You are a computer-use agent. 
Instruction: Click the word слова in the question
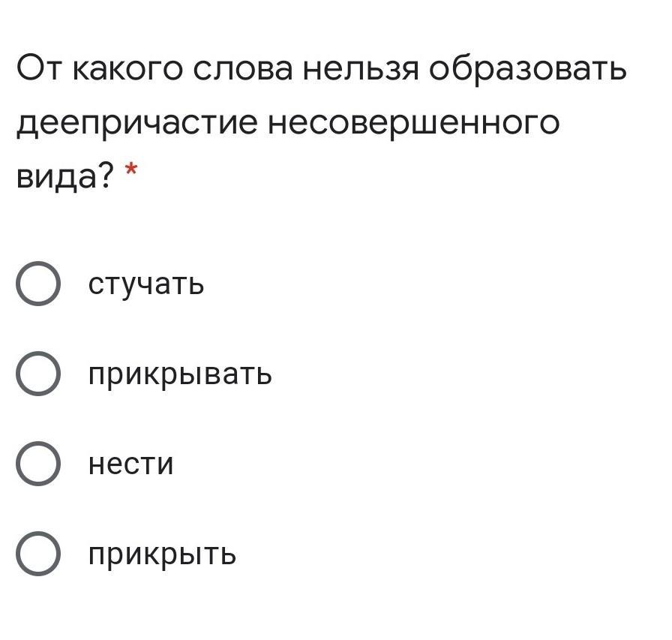click(x=242, y=70)
